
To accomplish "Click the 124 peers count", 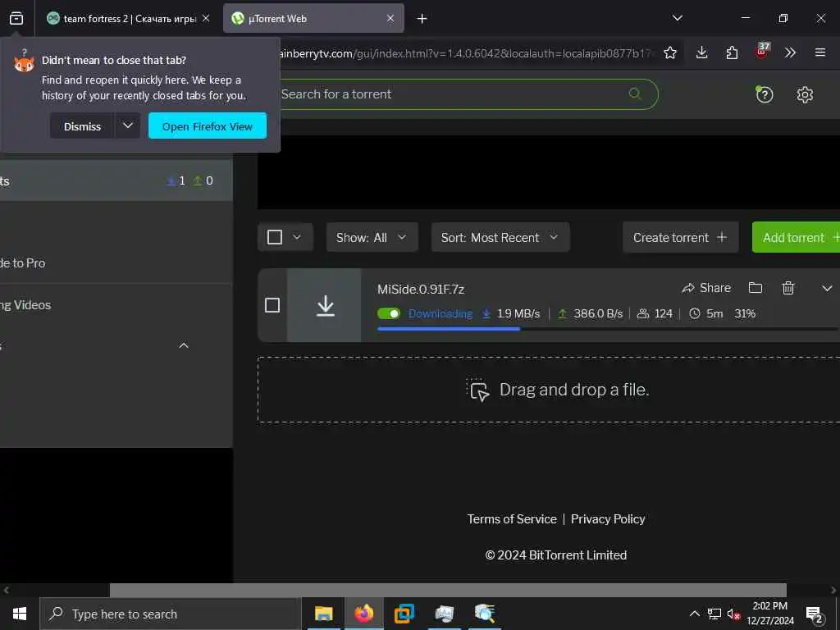I will pyautogui.click(x=655, y=314).
